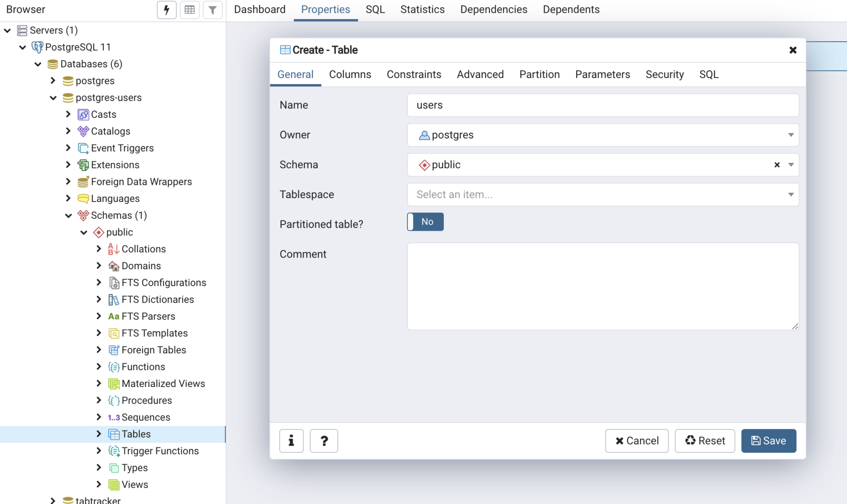The height and width of the screenshot is (504, 847).
Task: Open the SQL tab in Create Table dialog
Action: pos(708,74)
